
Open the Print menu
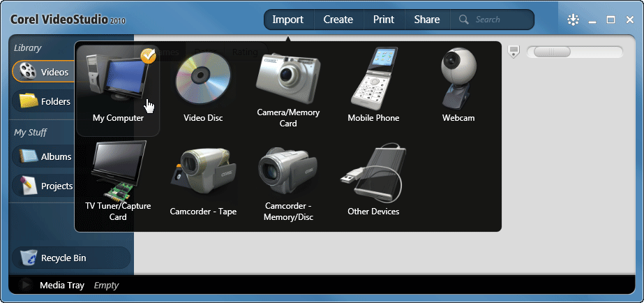click(384, 20)
